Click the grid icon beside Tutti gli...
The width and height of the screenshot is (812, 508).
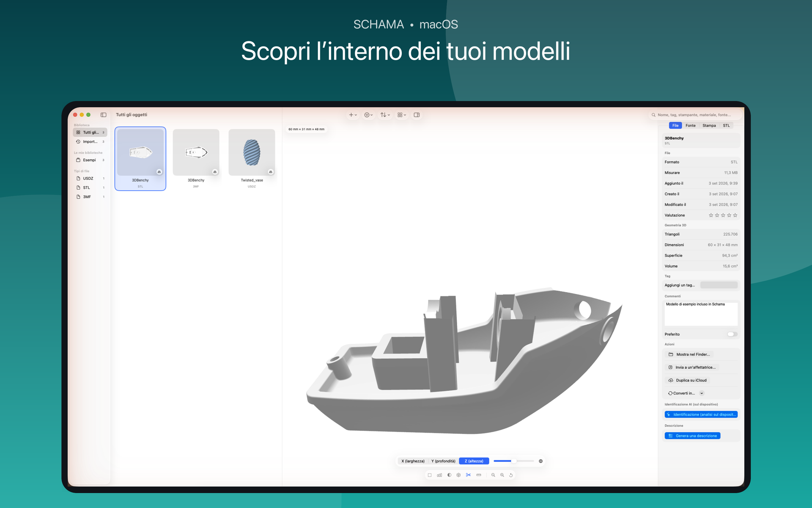click(78, 133)
